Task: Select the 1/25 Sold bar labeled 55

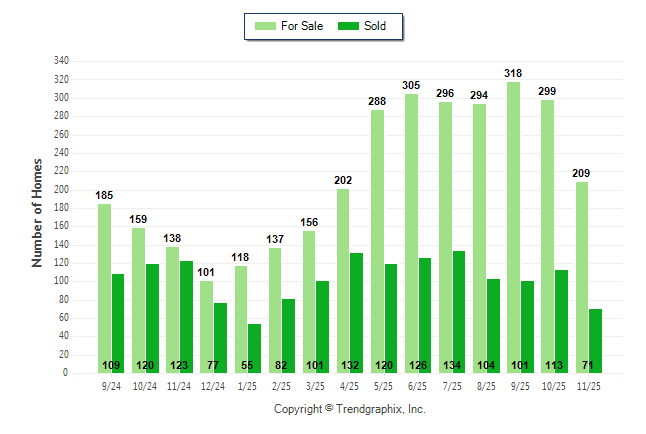Action: pos(254,348)
